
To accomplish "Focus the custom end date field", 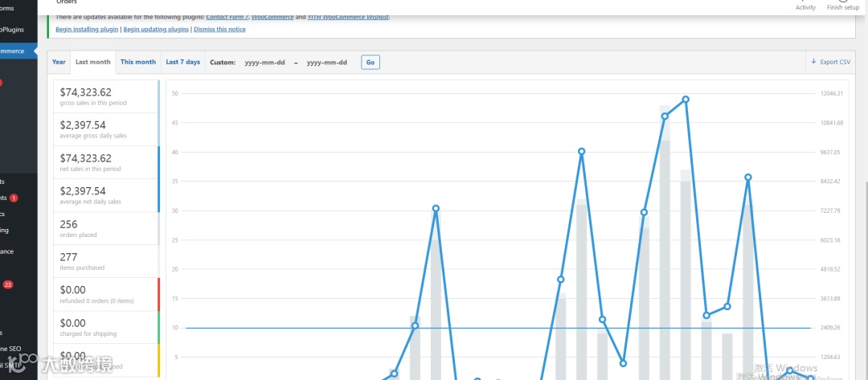I will pos(326,63).
